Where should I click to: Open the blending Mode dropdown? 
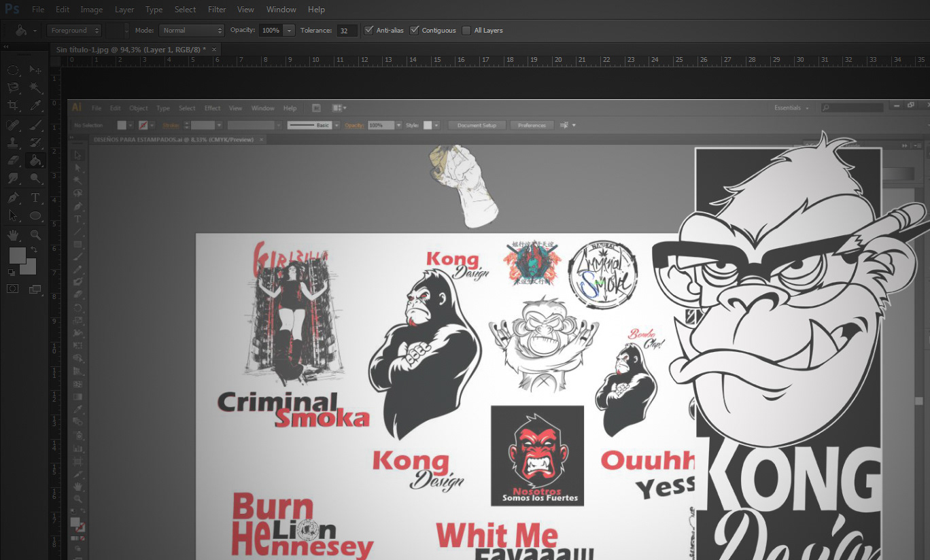coord(191,31)
